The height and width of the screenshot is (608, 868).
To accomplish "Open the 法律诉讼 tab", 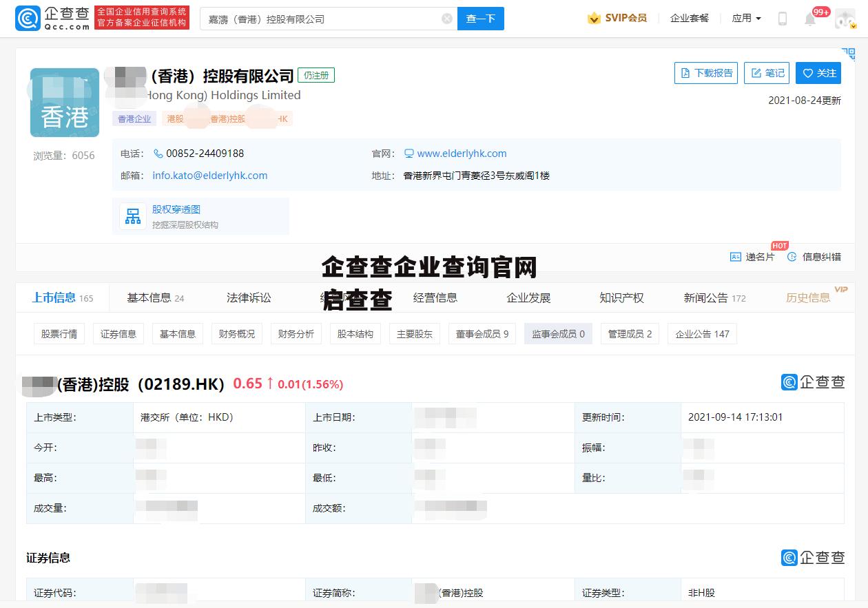I will click(249, 297).
